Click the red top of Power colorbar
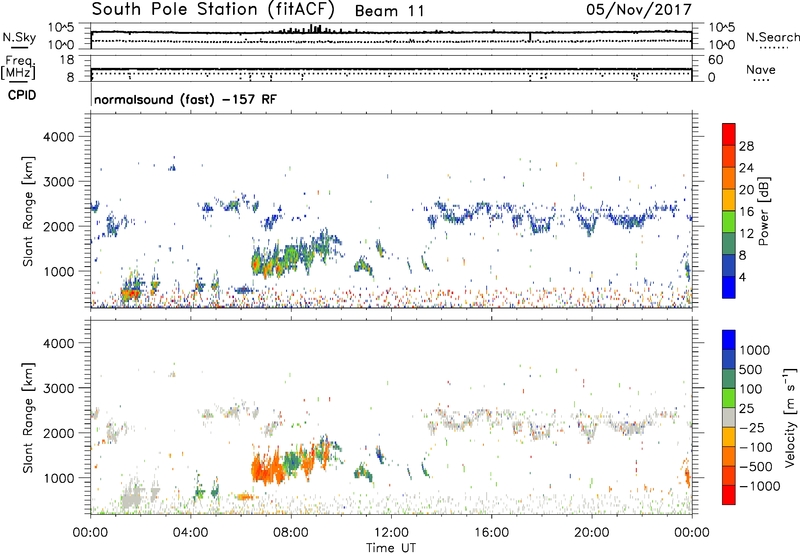 (x=729, y=134)
